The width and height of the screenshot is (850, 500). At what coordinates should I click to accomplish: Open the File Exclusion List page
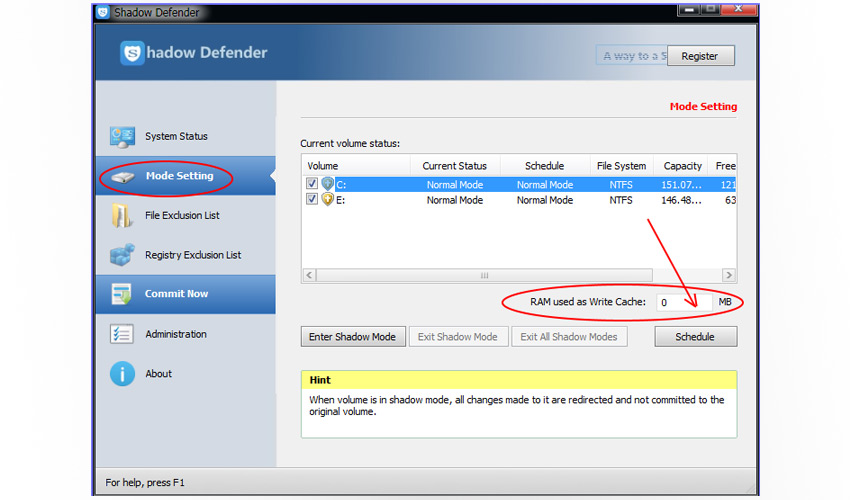click(x=185, y=215)
